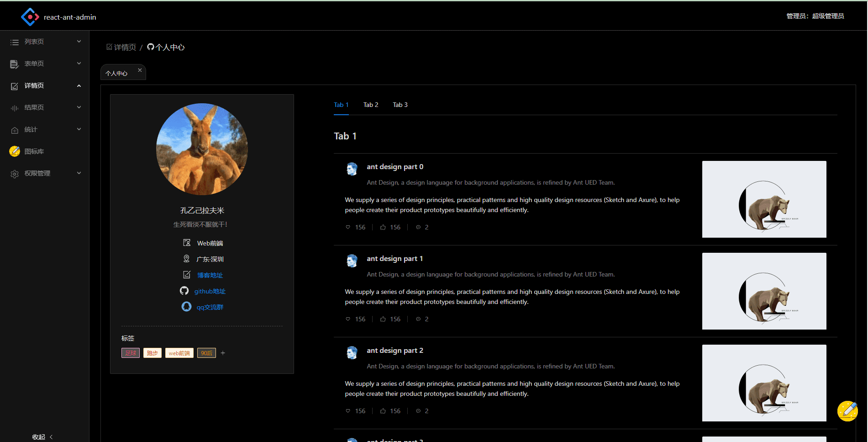The image size is (868, 442).
Task: Click the edit icon beside 详情页 breadcrumb
Action: tap(109, 47)
